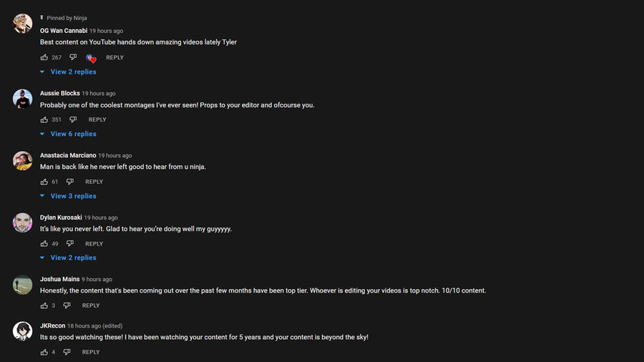Like Aussie Blocks' comment
This screenshot has width=644, height=362.
click(44, 119)
